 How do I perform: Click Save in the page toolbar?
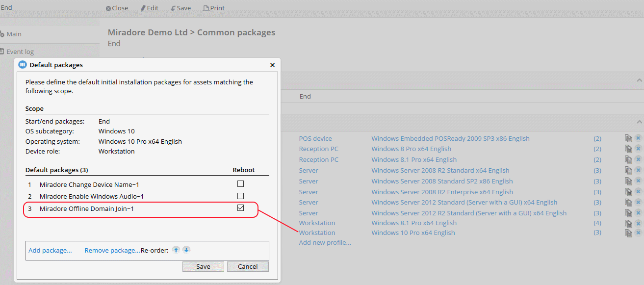181,8
